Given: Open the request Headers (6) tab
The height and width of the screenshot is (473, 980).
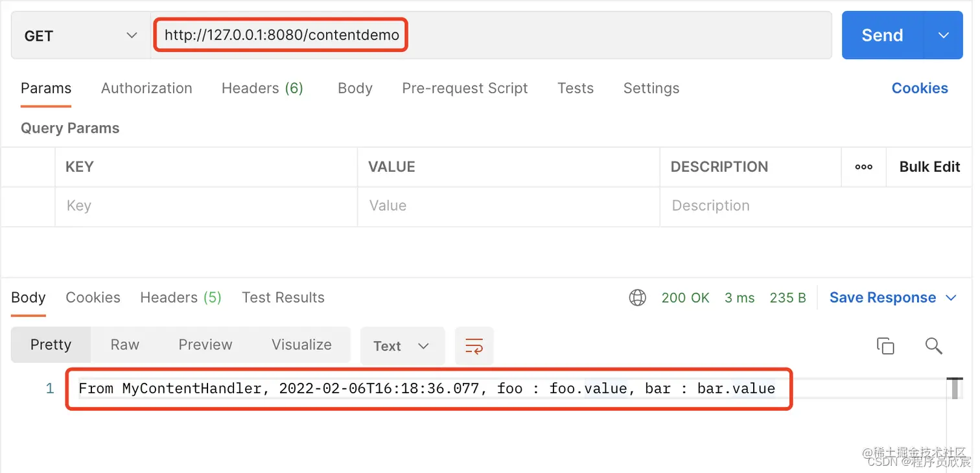Looking at the screenshot, I should [262, 88].
